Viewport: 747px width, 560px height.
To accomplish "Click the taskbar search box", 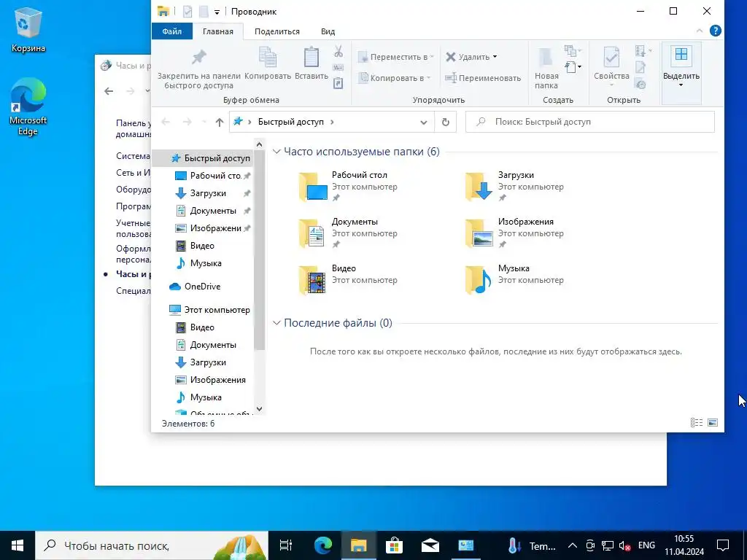I will coord(152,545).
